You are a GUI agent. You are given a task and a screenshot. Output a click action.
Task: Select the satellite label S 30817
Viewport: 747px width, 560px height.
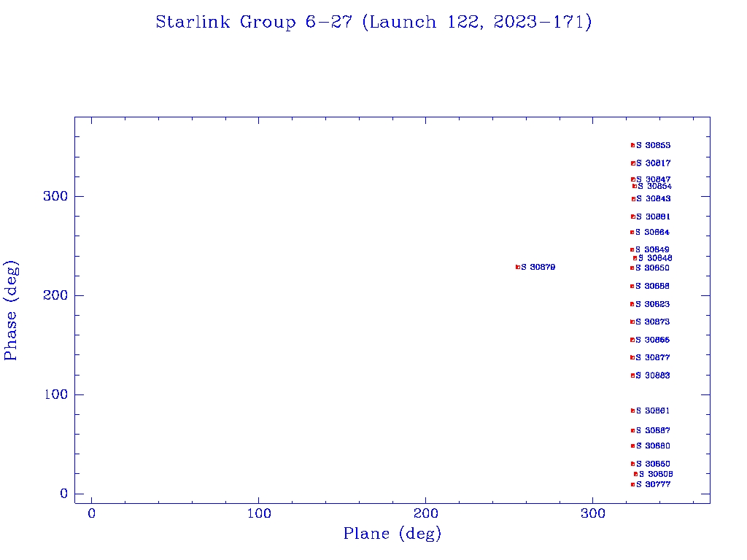tap(654, 163)
